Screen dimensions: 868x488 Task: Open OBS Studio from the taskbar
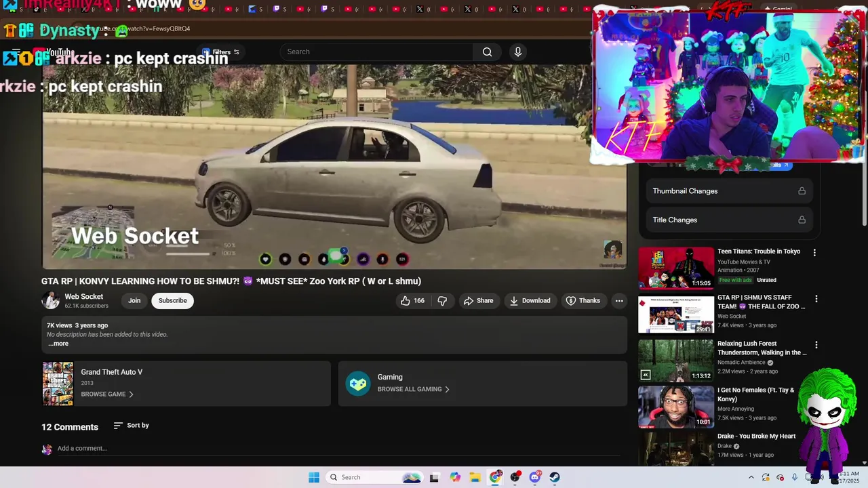515,477
